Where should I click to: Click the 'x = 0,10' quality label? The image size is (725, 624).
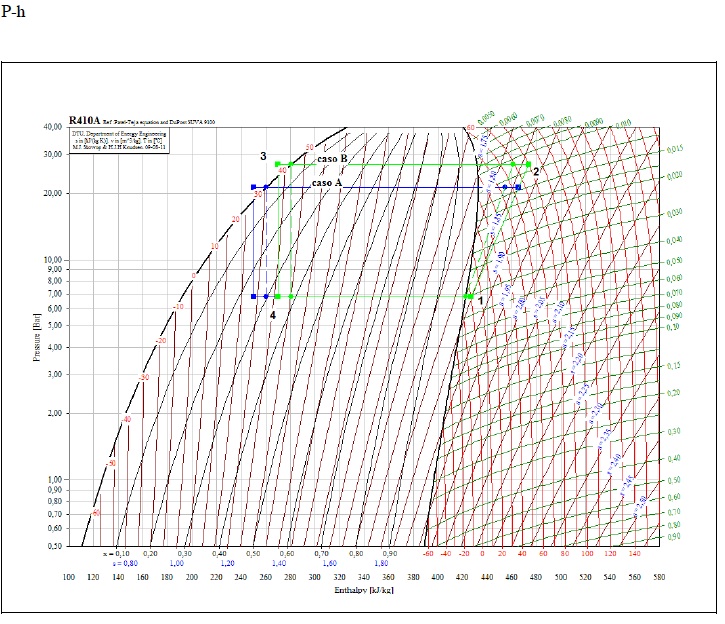(x=116, y=553)
